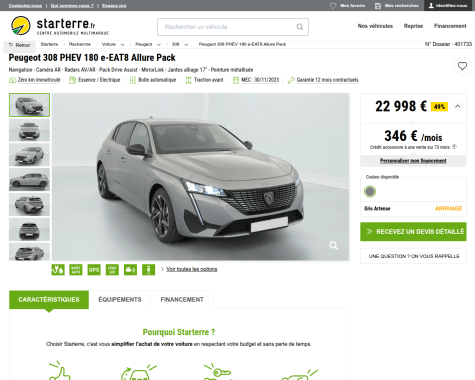This screenshot has width=475, height=380.
Task: Click Starterre breadcrumb link
Action: pyautogui.click(x=49, y=44)
